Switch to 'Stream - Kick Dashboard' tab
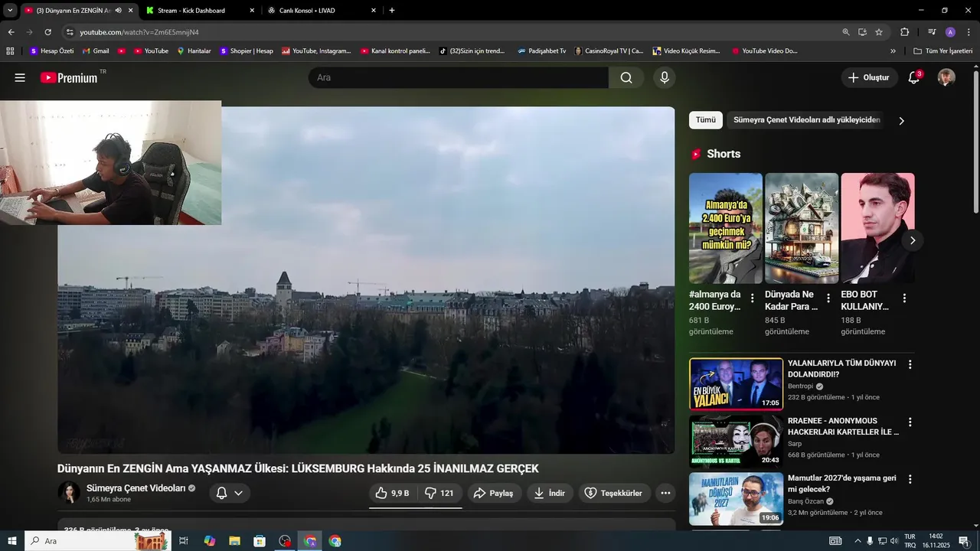 click(191, 11)
